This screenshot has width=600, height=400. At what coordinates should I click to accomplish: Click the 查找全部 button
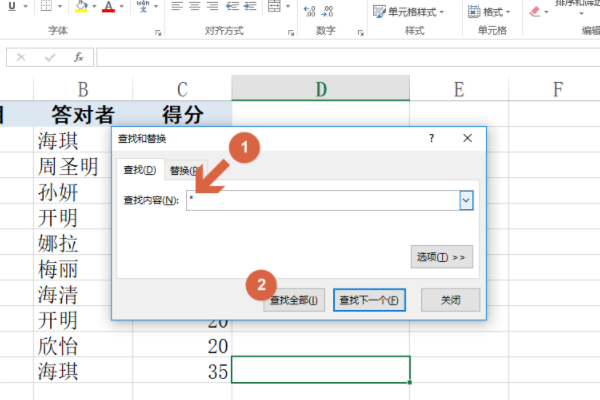point(294,300)
